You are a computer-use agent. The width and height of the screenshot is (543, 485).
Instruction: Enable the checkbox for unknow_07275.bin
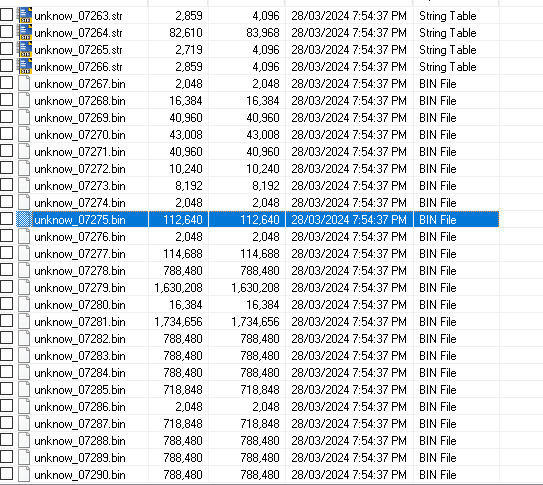(6, 218)
